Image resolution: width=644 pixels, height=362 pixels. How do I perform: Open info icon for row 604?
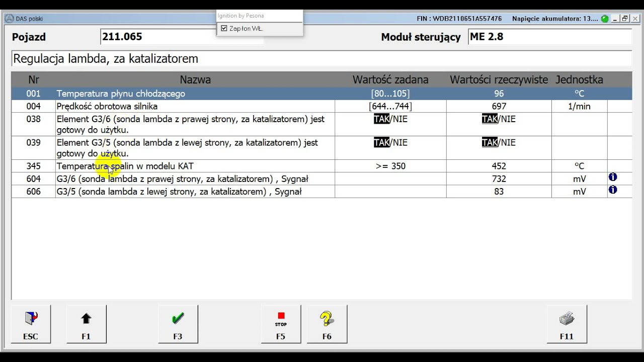613,177
